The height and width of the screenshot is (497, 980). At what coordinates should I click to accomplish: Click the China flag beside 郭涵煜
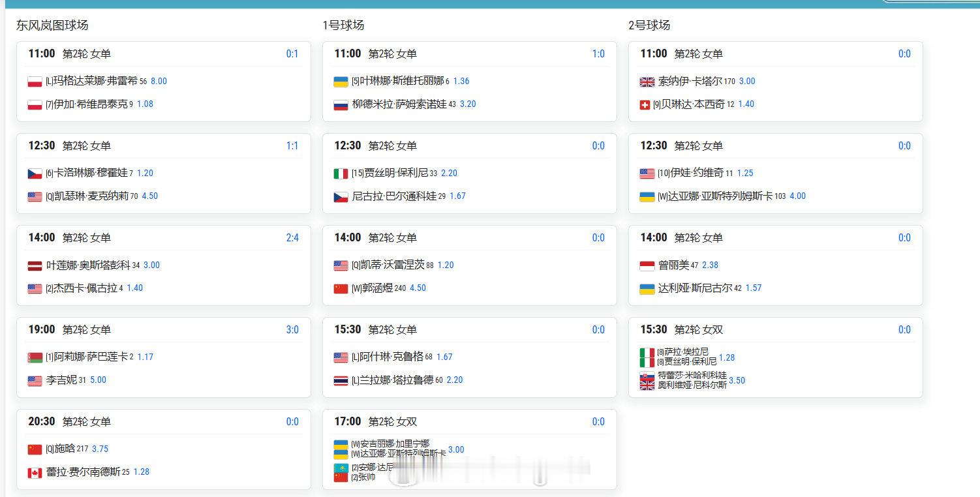click(341, 288)
